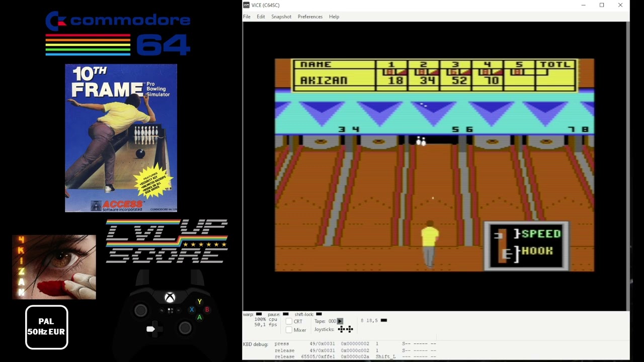
Task: Click the standing pins on lane
Action: 421,141
